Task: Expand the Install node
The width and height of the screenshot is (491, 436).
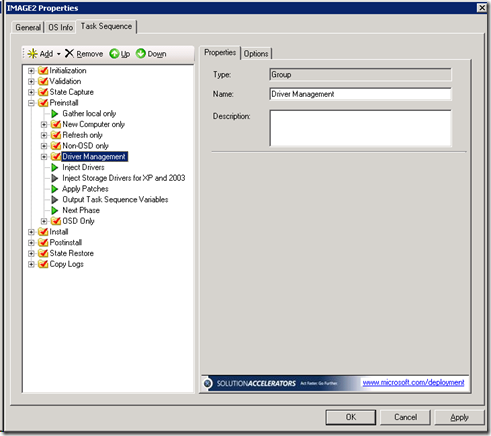Action: coord(31,232)
